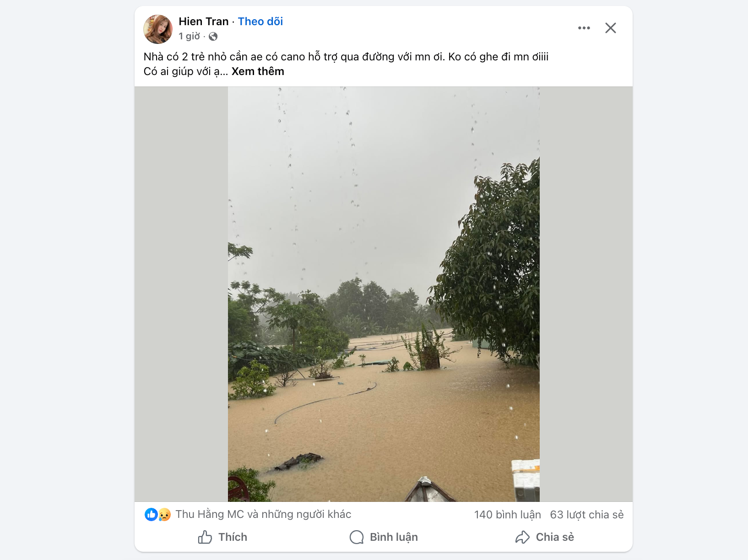Open the three-dot post options menu

(584, 28)
